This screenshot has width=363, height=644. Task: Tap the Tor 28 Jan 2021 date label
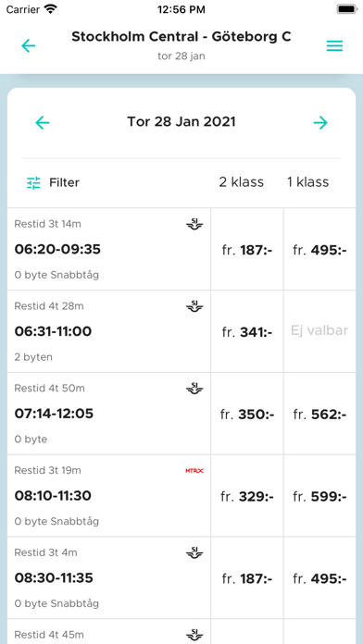coord(181,122)
